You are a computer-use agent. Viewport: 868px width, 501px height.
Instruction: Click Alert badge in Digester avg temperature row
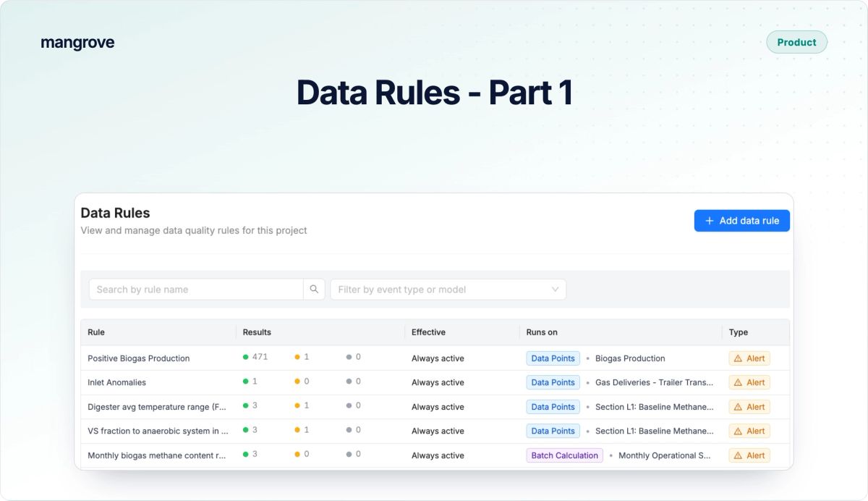[749, 407]
